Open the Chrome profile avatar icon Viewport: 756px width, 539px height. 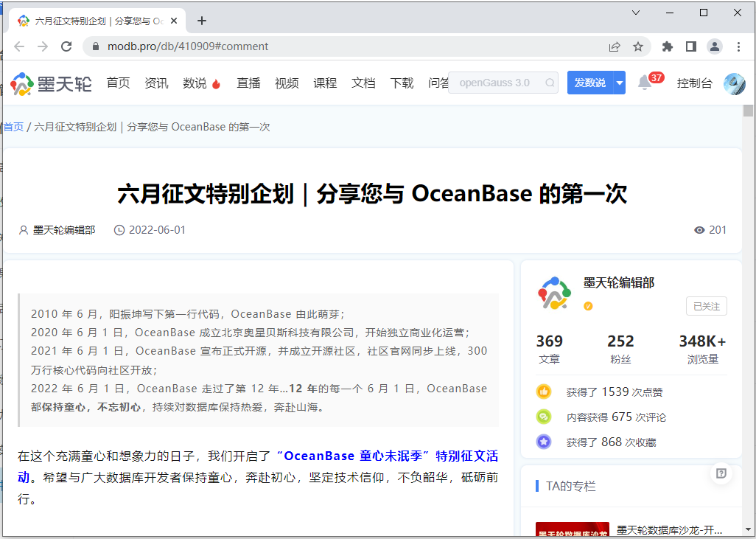[715, 46]
